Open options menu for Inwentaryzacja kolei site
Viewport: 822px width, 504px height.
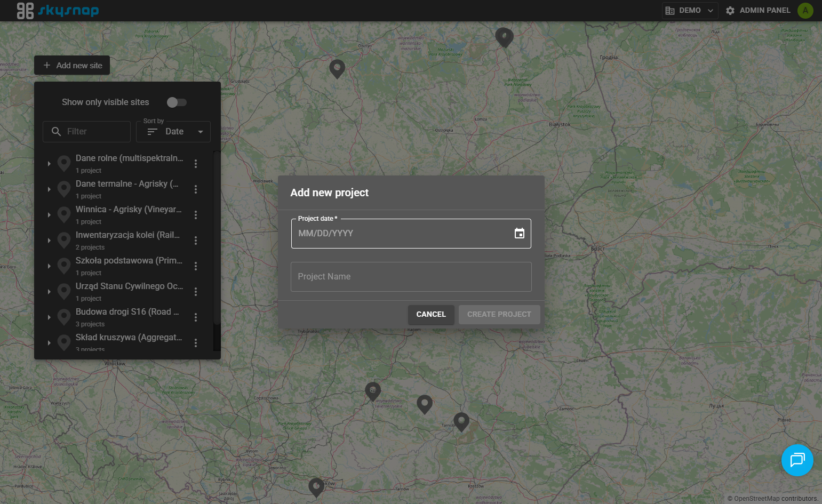[x=196, y=241]
